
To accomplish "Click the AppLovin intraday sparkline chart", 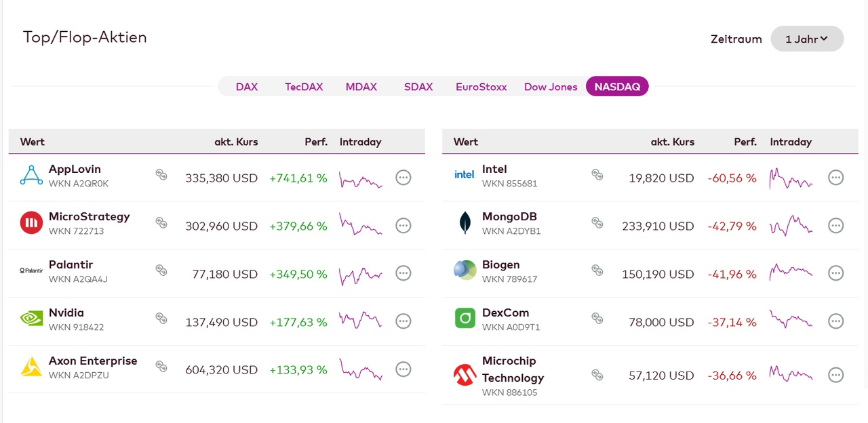I will [361, 179].
